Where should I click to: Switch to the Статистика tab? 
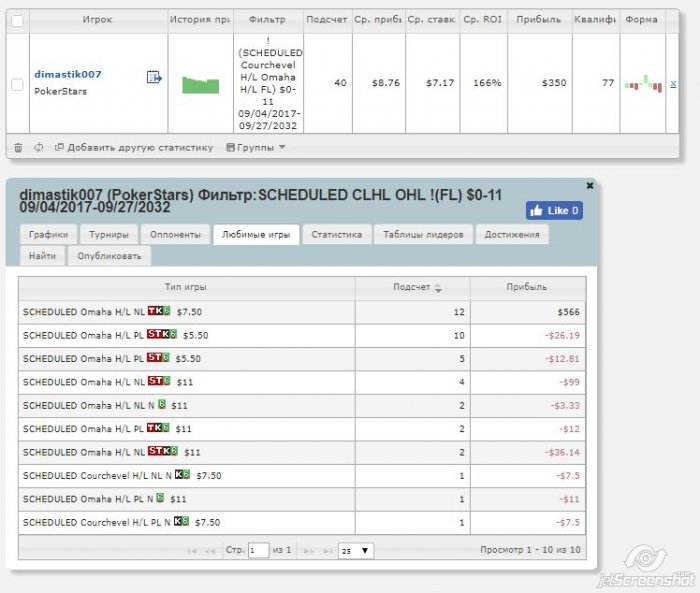coord(336,234)
